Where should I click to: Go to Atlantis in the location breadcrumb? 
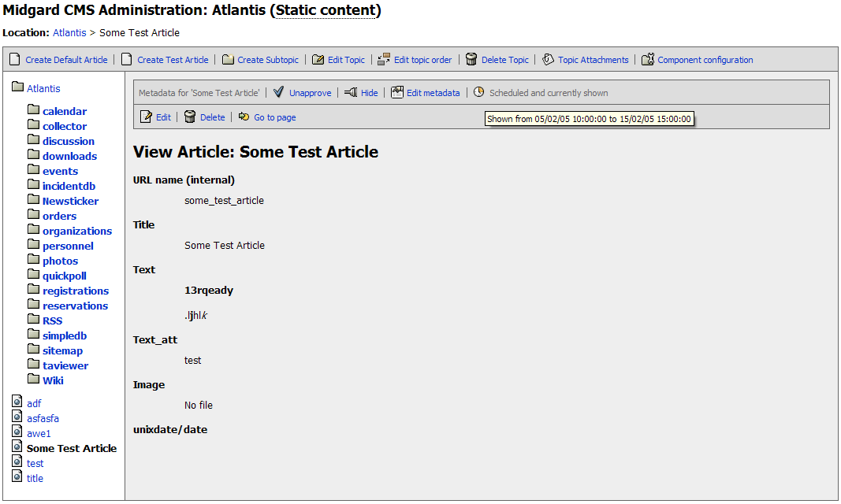click(x=69, y=32)
